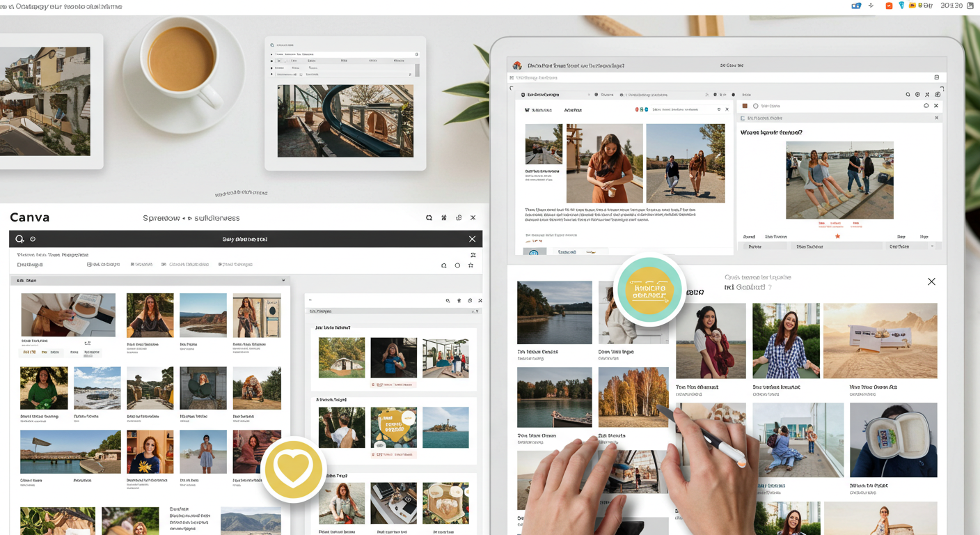Close the large photo gallery dialog with the X
The width and height of the screenshot is (980, 535).
[x=931, y=281]
